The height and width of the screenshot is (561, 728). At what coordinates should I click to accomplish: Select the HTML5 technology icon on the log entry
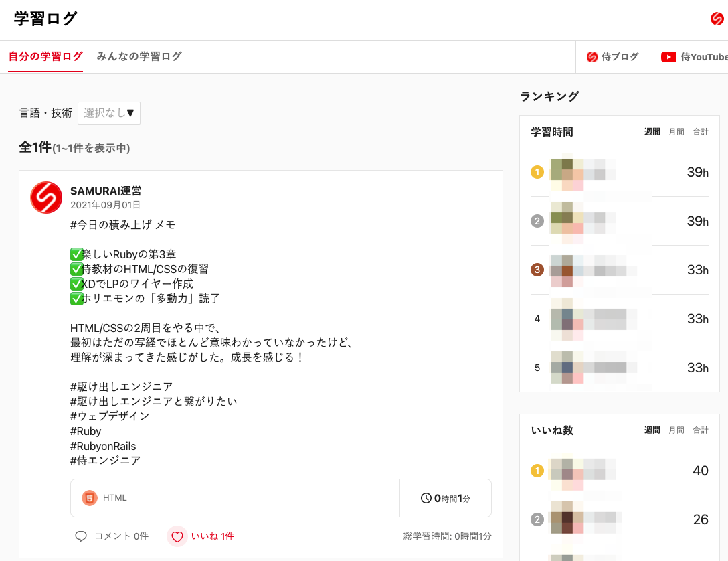point(89,497)
